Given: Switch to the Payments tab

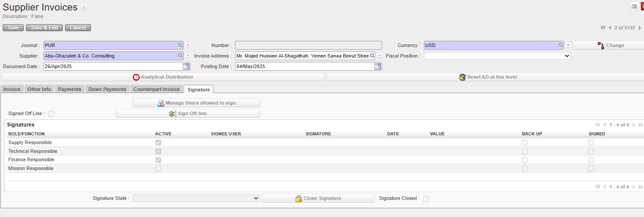Looking at the screenshot, I should click(x=69, y=89).
